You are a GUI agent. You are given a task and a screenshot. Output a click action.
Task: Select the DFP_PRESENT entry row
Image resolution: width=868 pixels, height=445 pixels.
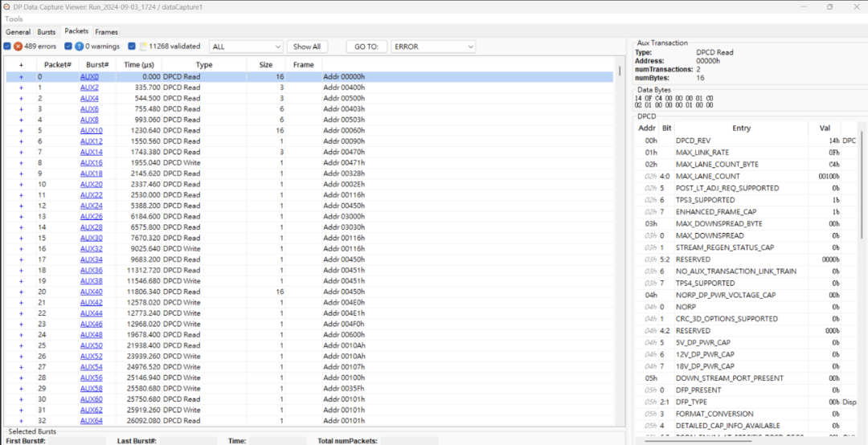(746, 390)
